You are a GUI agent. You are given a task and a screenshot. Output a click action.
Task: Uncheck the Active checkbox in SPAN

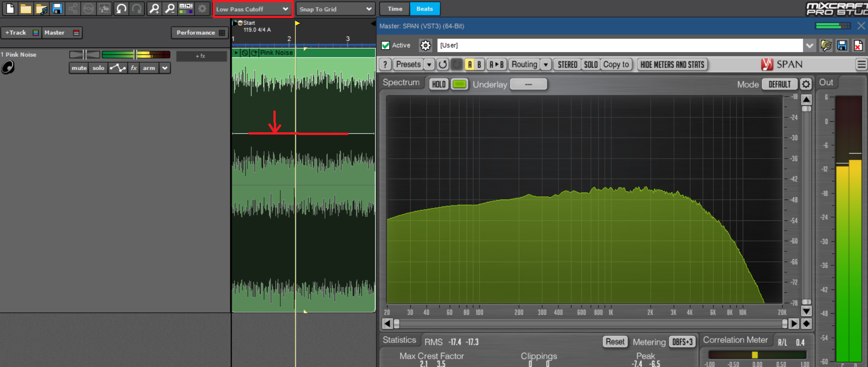coord(385,45)
